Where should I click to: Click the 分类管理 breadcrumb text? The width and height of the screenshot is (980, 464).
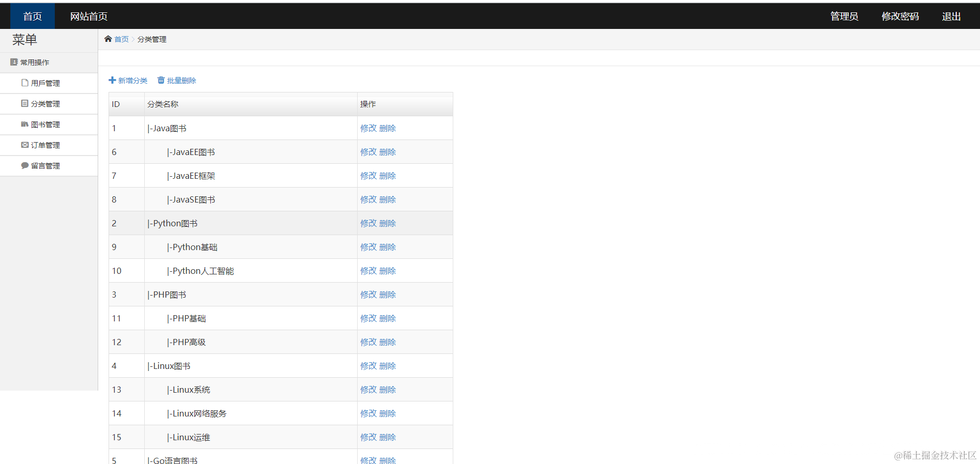152,39
